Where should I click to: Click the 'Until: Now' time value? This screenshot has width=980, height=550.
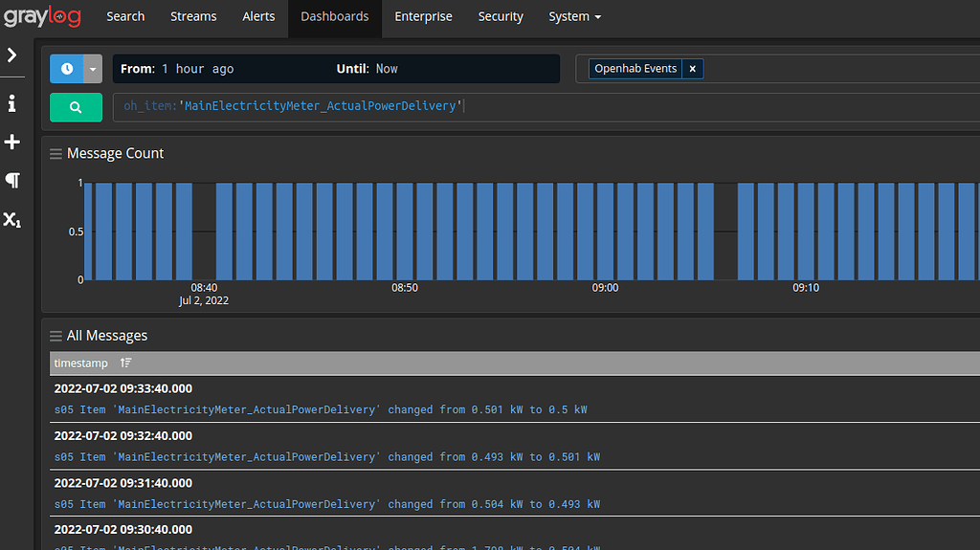(387, 69)
